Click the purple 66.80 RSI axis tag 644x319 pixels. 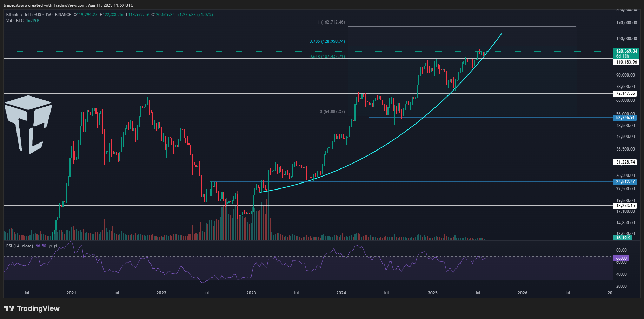click(x=621, y=258)
